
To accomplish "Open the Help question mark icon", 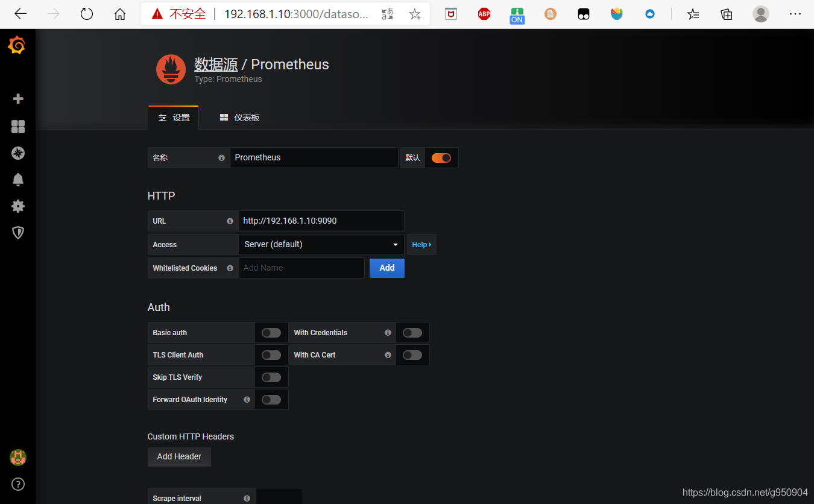I will [x=18, y=484].
